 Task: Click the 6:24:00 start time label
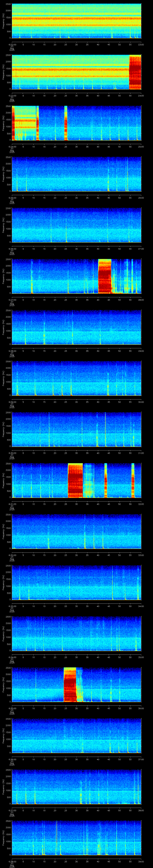click(x=12, y=147)
